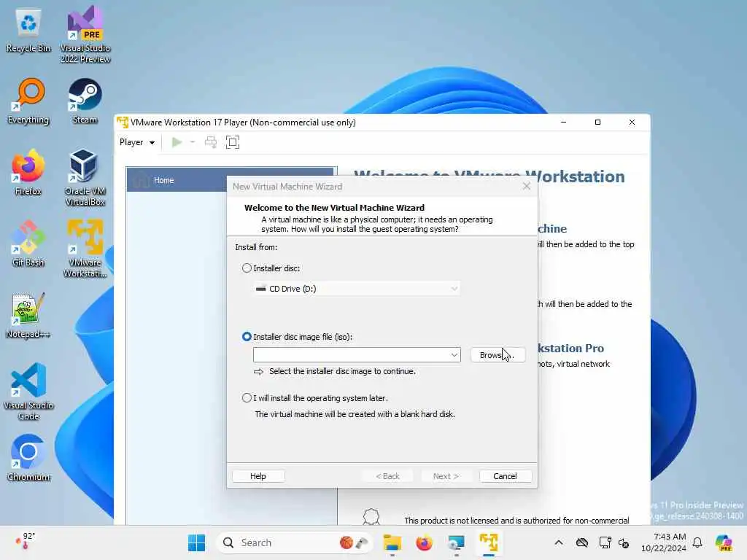Open Firefox desktop shortcut
The height and width of the screenshot is (560, 747).
pyautogui.click(x=28, y=172)
